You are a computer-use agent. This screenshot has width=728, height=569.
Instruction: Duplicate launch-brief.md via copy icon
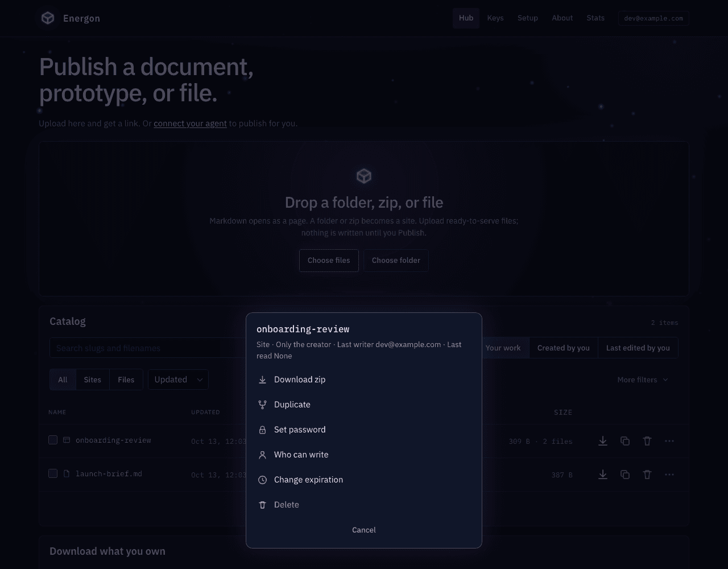625,475
